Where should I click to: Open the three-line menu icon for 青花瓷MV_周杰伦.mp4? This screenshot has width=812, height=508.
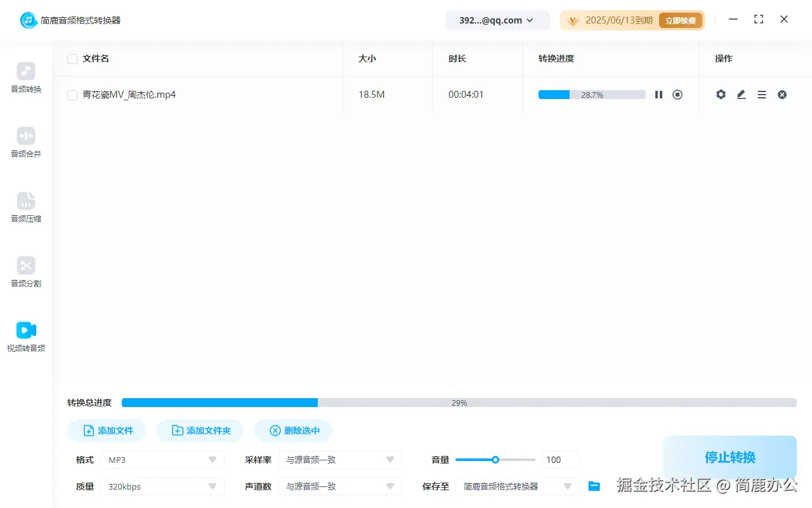762,95
